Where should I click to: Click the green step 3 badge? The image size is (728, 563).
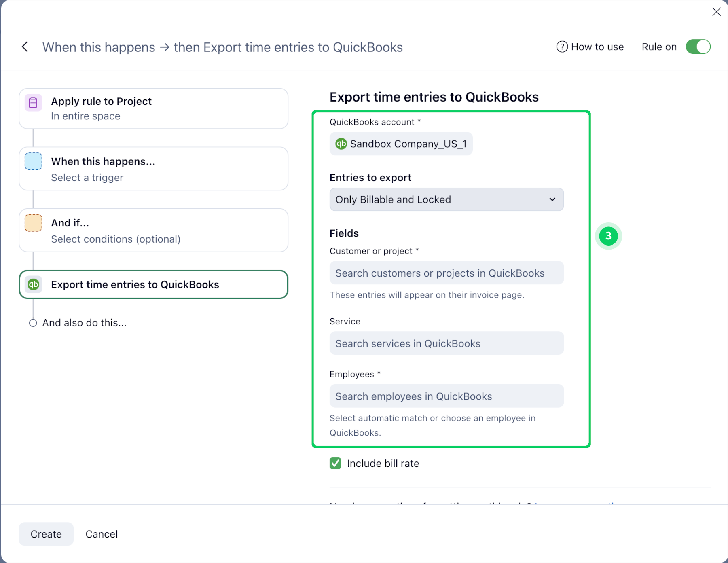coord(608,236)
